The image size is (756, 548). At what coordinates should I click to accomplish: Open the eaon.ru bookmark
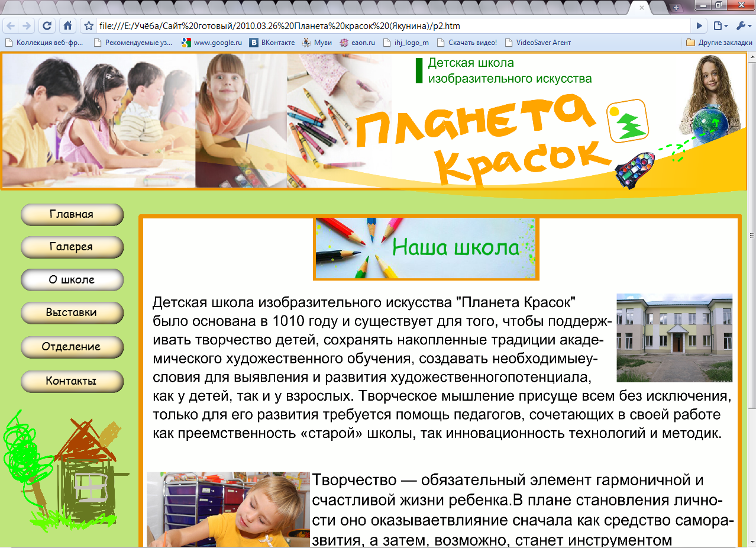(x=358, y=43)
